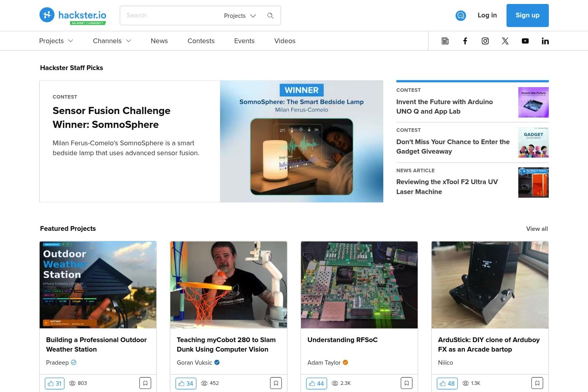View all featured projects
Image resolution: width=588 pixels, height=392 pixels.
(537, 229)
